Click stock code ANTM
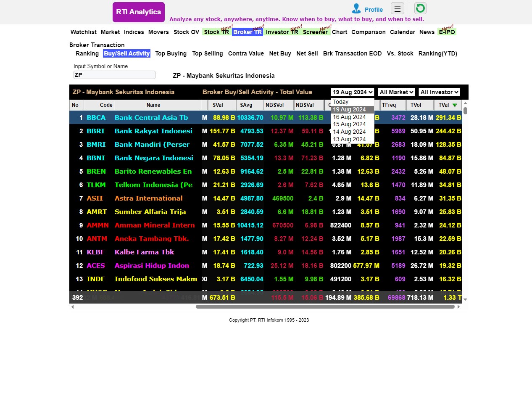The height and width of the screenshot is (399, 532). click(97, 239)
